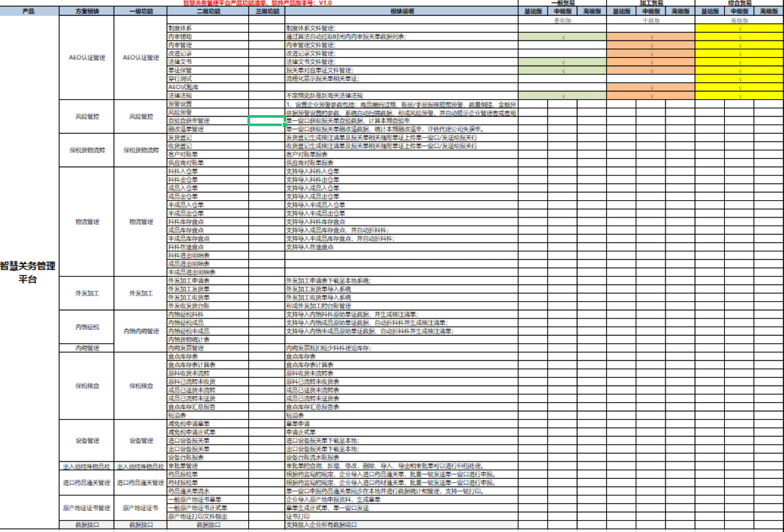Click the yellow checkmark cell in 制度体系 row
Image resolution: width=784 pixels, height=532 pixels.
[739, 29]
